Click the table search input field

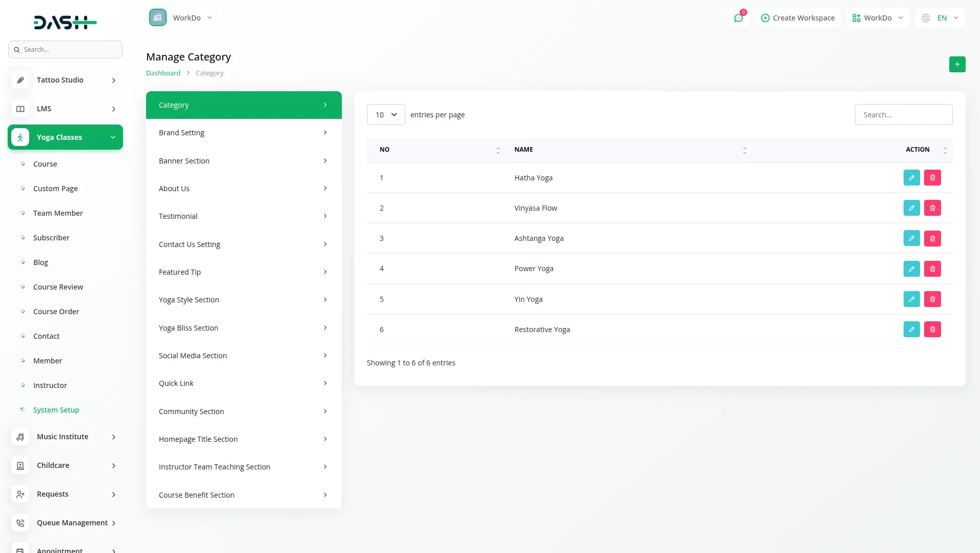(903, 115)
